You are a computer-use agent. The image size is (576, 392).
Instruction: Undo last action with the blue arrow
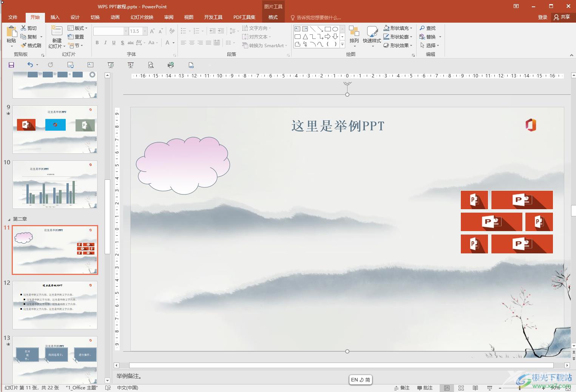click(x=30, y=65)
